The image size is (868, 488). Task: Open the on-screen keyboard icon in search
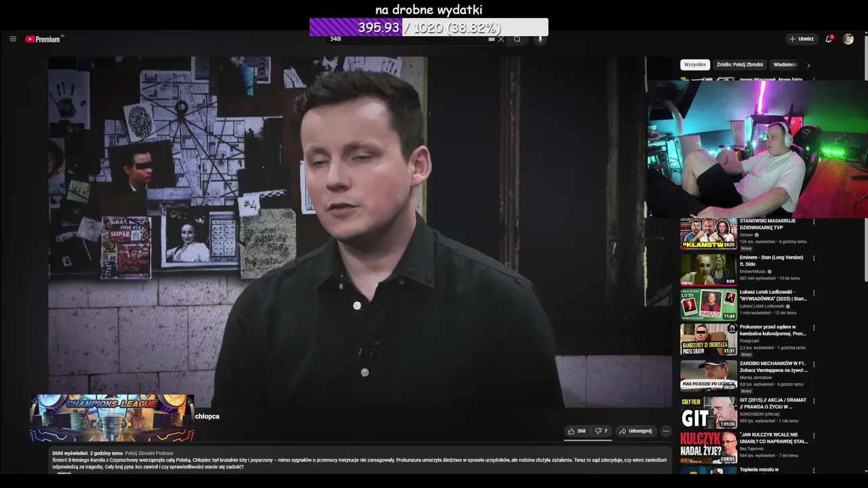tap(492, 39)
